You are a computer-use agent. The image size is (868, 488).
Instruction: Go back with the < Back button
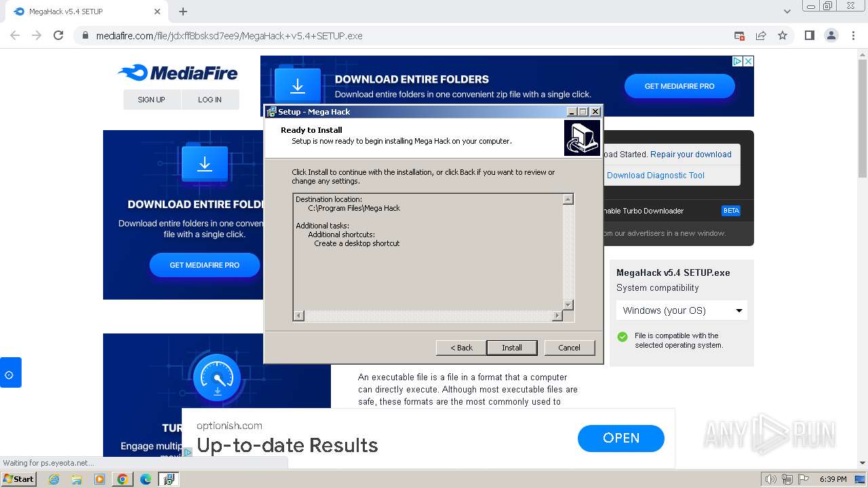[461, 348]
